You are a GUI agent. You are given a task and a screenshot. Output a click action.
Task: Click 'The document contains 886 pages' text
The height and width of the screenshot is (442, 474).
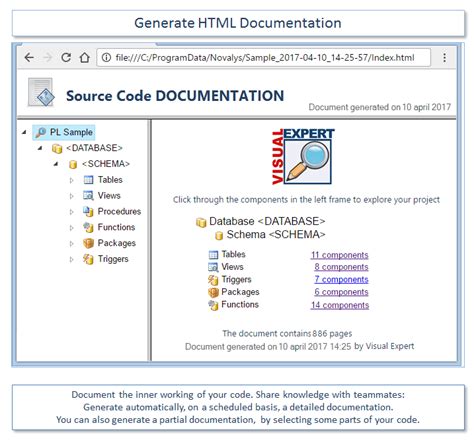point(287,334)
